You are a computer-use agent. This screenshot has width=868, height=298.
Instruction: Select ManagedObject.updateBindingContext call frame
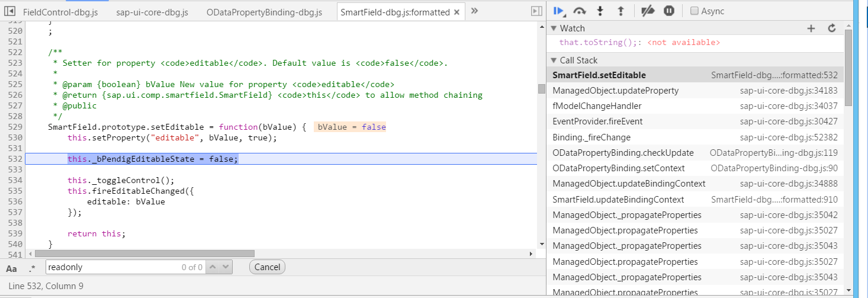pyautogui.click(x=695, y=184)
